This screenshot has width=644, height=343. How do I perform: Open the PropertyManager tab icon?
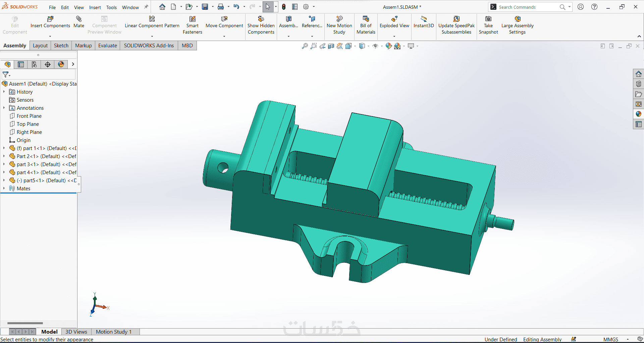[x=21, y=64]
